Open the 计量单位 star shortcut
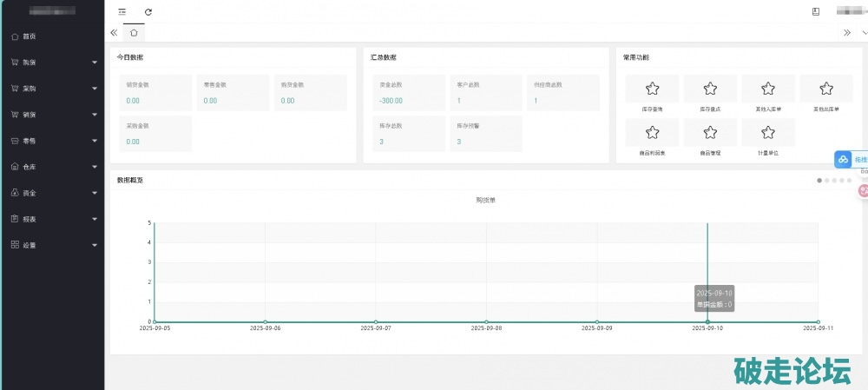 click(768, 132)
